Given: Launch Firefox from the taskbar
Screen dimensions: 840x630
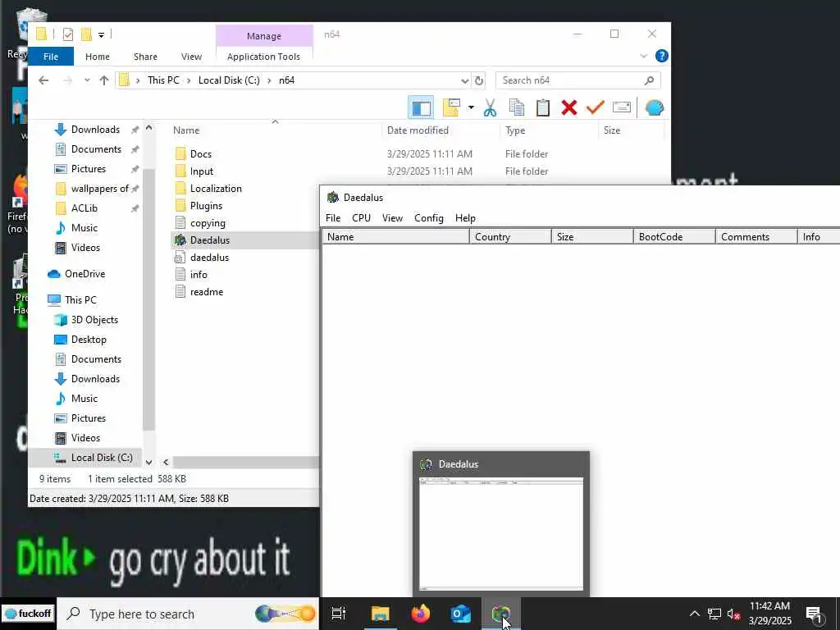Looking at the screenshot, I should coord(421,614).
